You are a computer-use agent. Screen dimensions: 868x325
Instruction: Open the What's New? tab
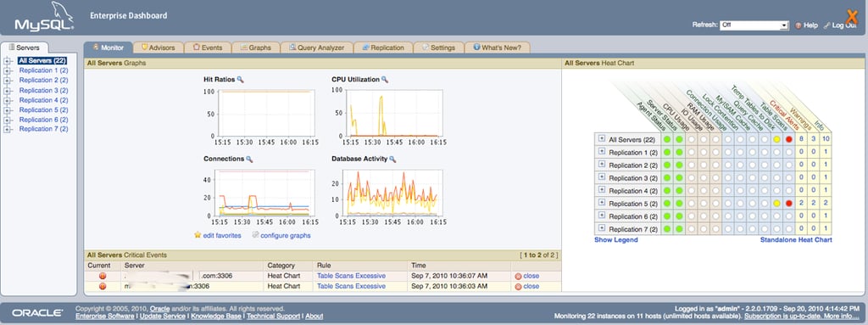click(x=497, y=48)
